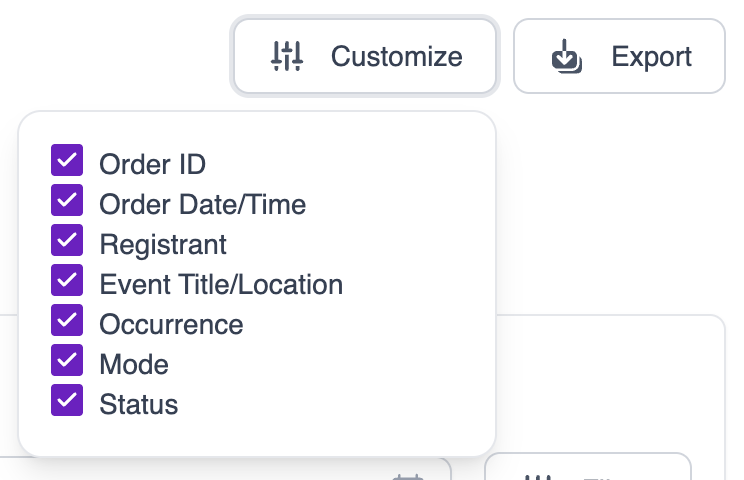Click the "Status" text label
The image size is (744, 480).
pyautogui.click(x=138, y=404)
